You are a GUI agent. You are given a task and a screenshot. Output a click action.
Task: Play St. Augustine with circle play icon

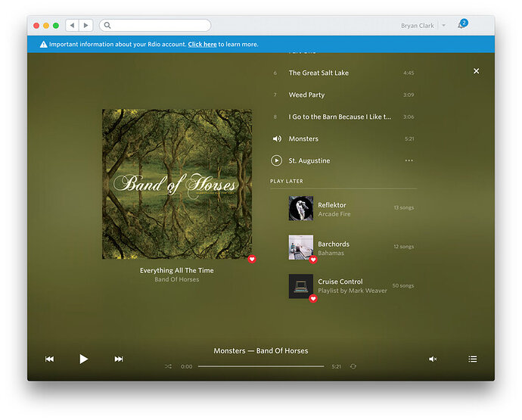click(276, 160)
